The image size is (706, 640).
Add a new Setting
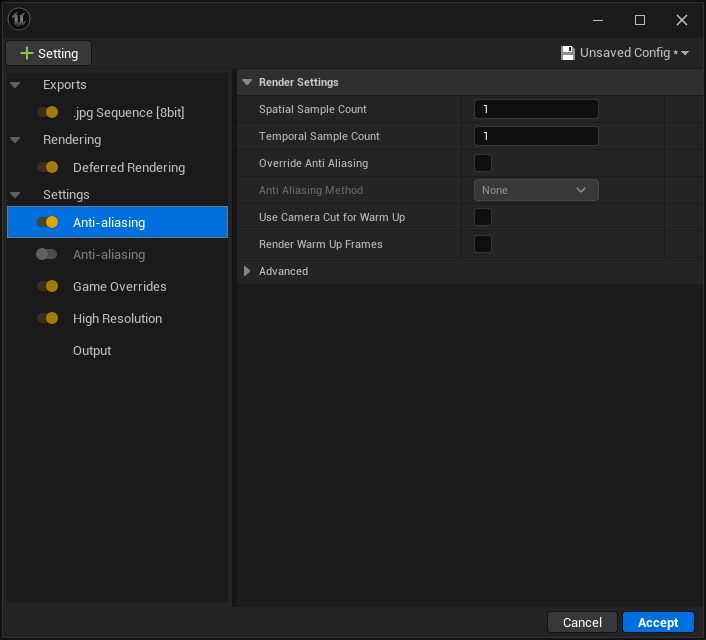pos(49,53)
